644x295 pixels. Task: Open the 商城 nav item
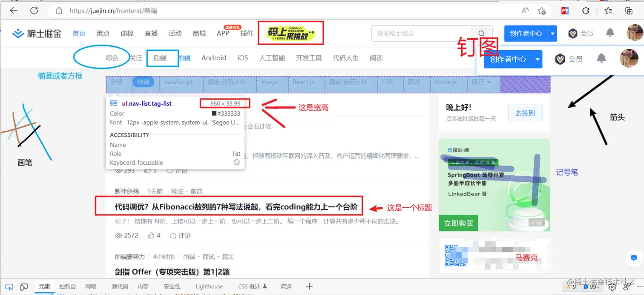tap(199, 33)
